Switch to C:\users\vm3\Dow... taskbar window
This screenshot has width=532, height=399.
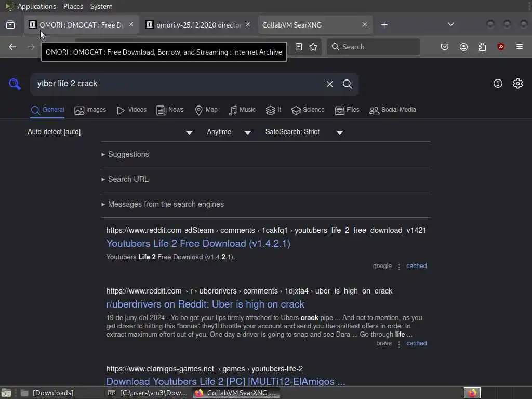point(148,393)
